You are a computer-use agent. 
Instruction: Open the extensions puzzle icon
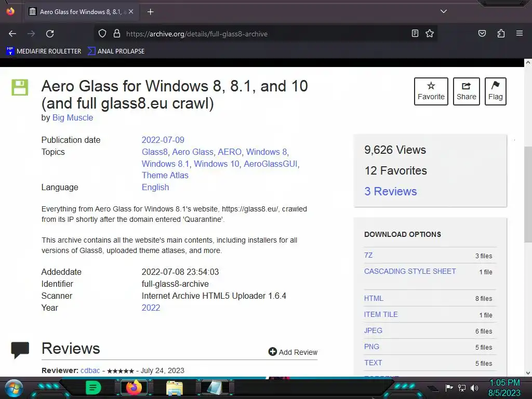point(501,33)
